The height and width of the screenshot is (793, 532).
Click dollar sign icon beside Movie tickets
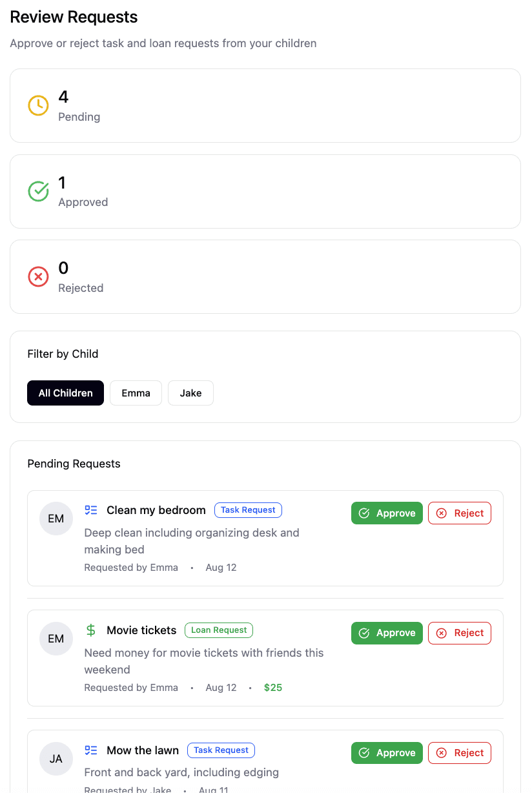tap(91, 630)
